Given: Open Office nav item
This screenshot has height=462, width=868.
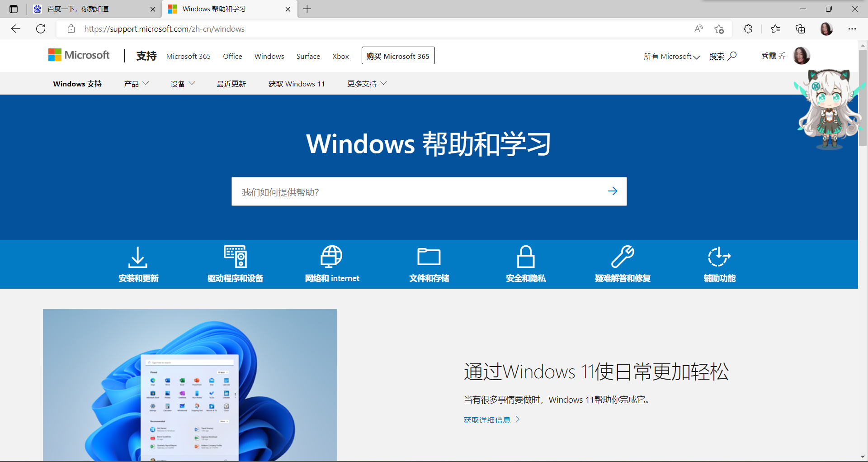Looking at the screenshot, I should pyautogui.click(x=232, y=56).
